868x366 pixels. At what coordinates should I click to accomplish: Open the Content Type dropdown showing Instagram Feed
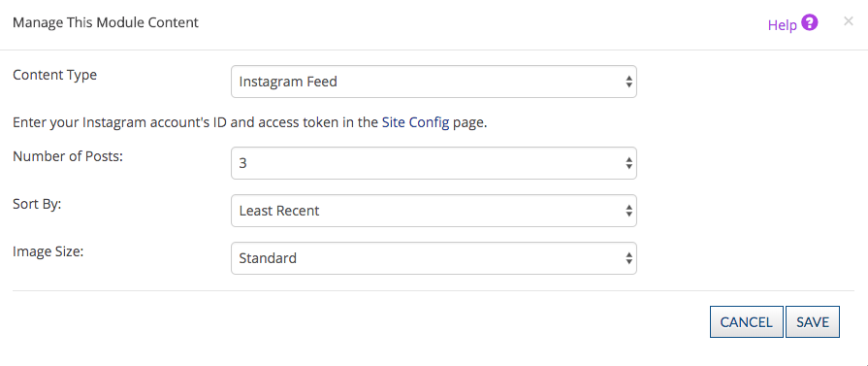tap(434, 82)
